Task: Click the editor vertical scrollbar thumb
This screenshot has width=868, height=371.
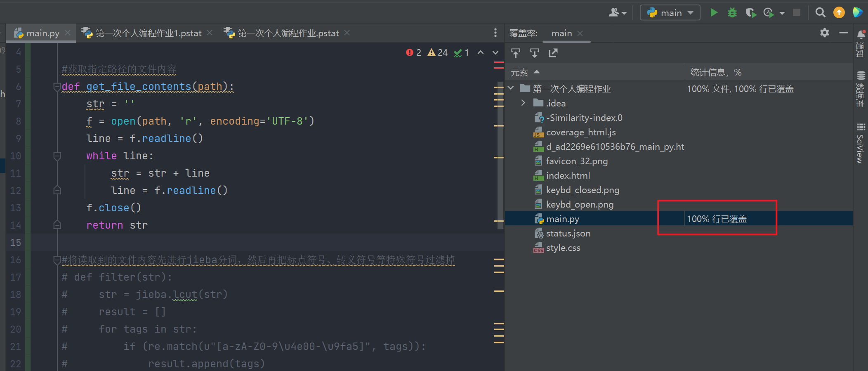Action: (500, 156)
